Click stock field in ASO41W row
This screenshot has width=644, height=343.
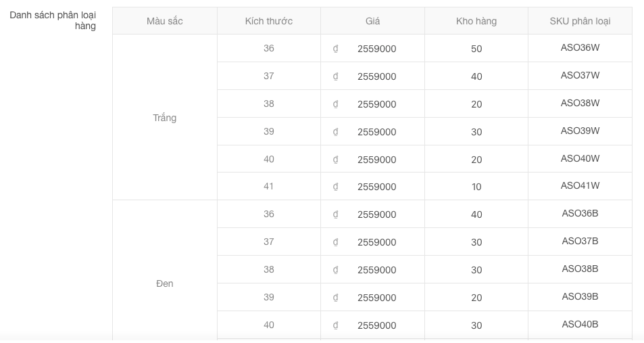(x=476, y=187)
